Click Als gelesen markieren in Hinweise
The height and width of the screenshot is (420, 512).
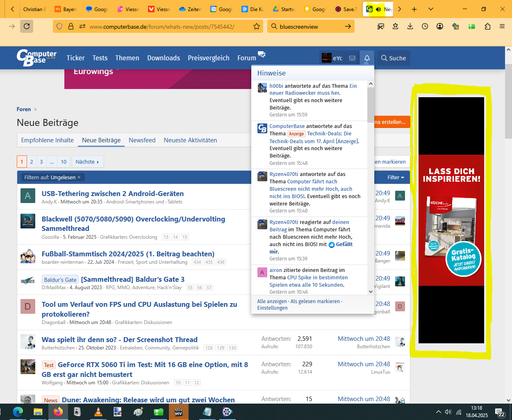(x=315, y=301)
